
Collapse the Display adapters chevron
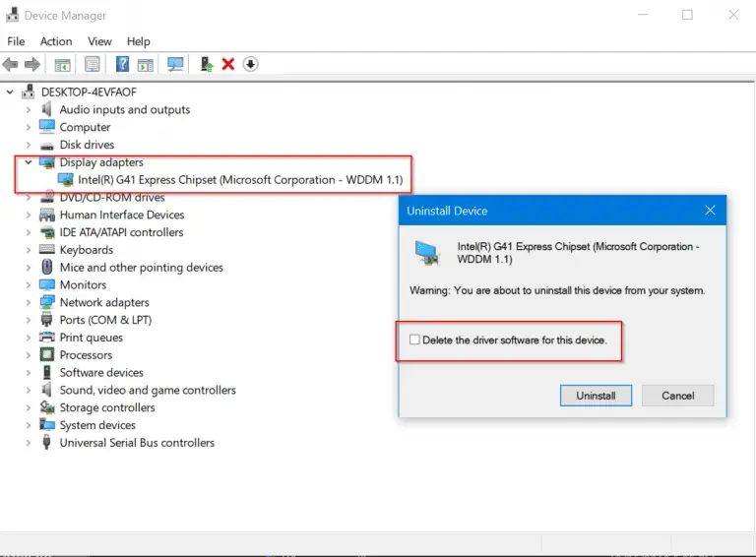(x=29, y=162)
